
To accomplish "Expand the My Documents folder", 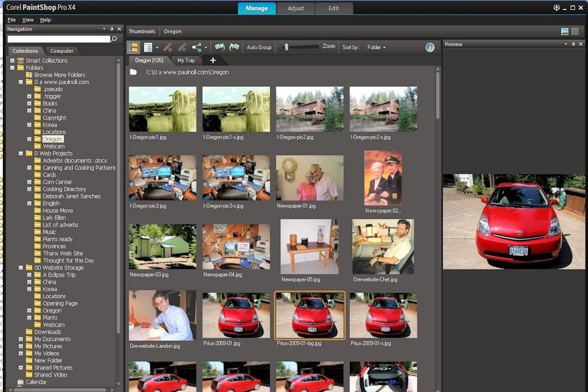I will pyautogui.click(x=21, y=339).
